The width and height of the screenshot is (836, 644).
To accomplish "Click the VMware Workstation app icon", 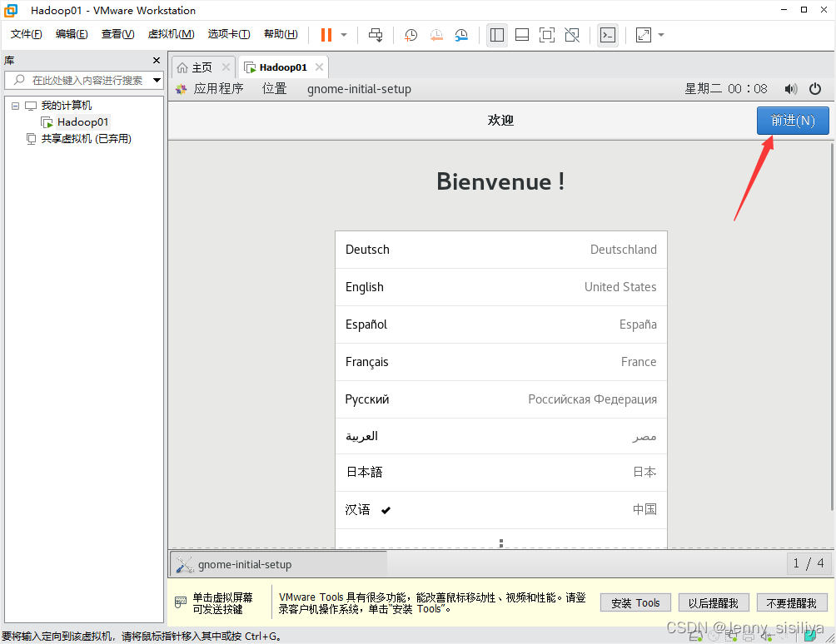I will click(x=11, y=10).
